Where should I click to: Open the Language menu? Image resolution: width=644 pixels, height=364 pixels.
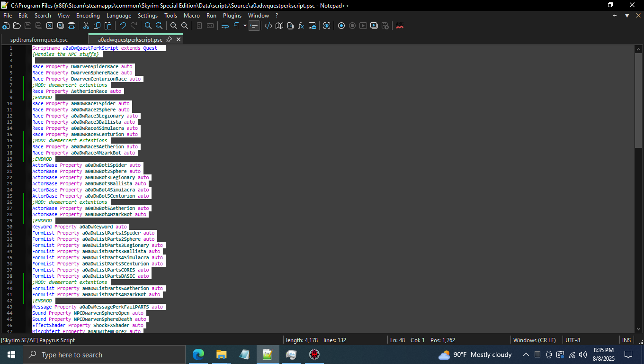pos(119,16)
